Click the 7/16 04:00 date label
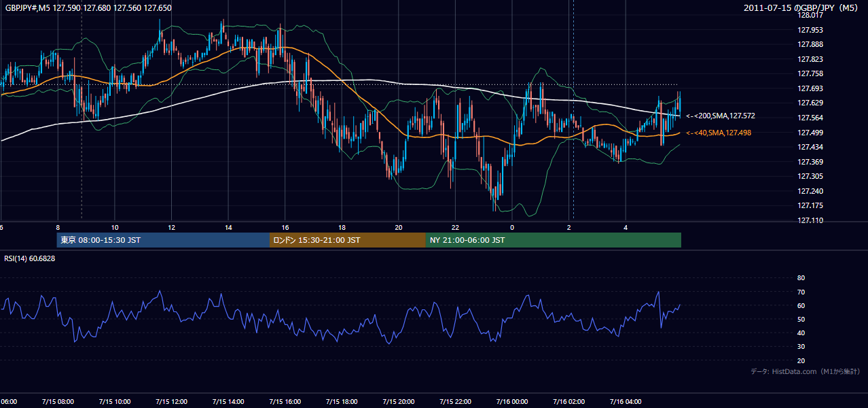This screenshot has height=408, width=868. (626, 402)
